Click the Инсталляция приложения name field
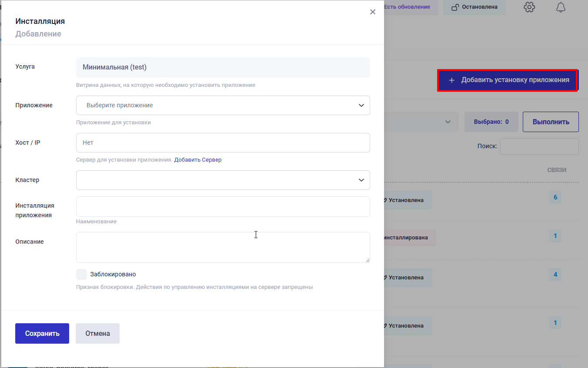Viewport: 588px width, 368px height. point(223,206)
